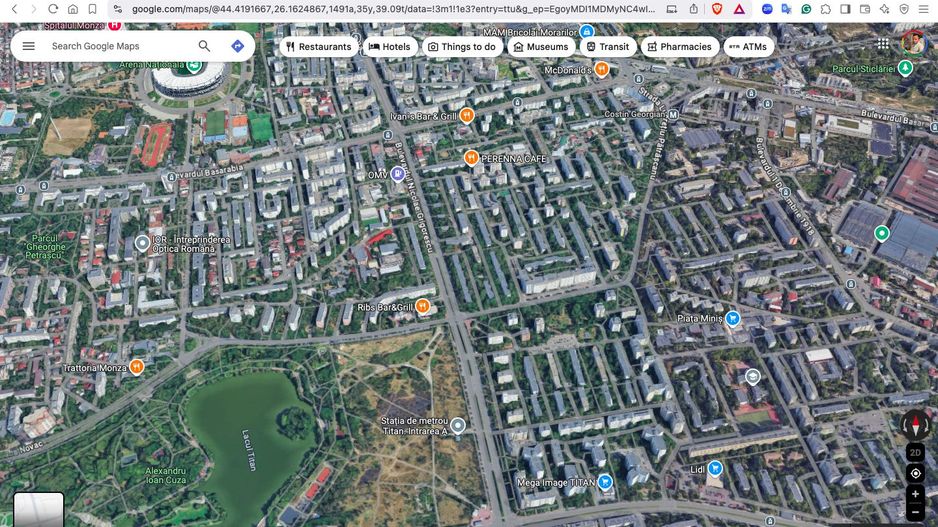
Task: Open Directions with the blue arrow icon
Action: pos(237,46)
